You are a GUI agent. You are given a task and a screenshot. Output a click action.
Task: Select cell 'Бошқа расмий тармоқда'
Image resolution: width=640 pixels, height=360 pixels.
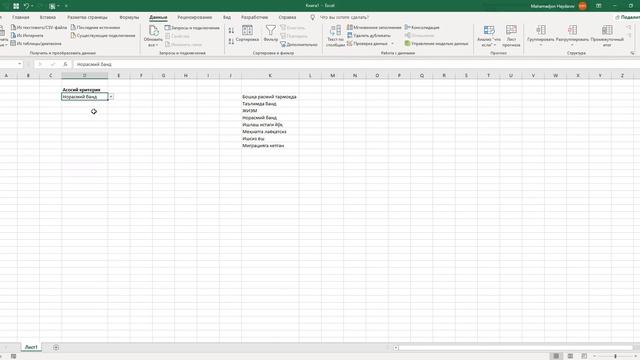pyautogui.click(x=269, y=97)
